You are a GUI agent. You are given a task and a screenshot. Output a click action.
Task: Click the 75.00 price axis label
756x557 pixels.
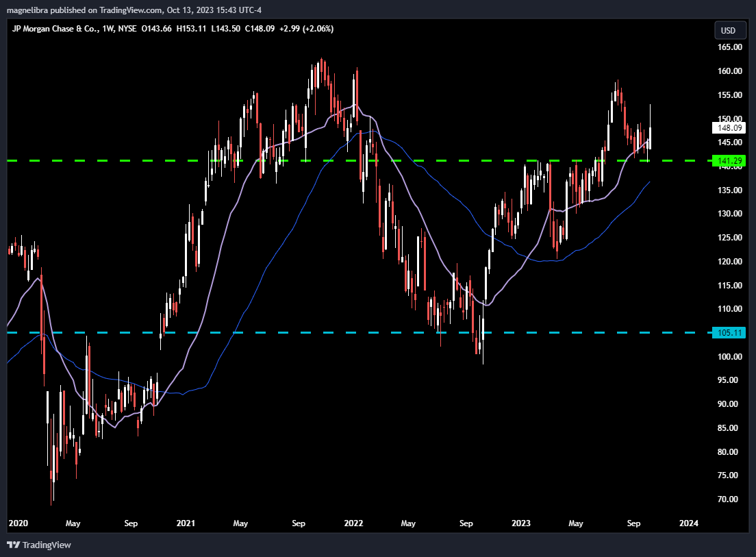tap(728, 475)
